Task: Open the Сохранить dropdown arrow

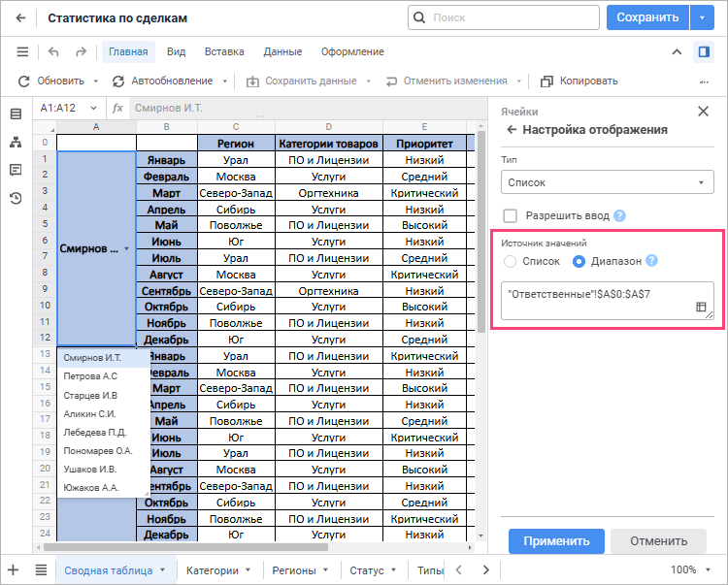Action: [x=702, y=17]
